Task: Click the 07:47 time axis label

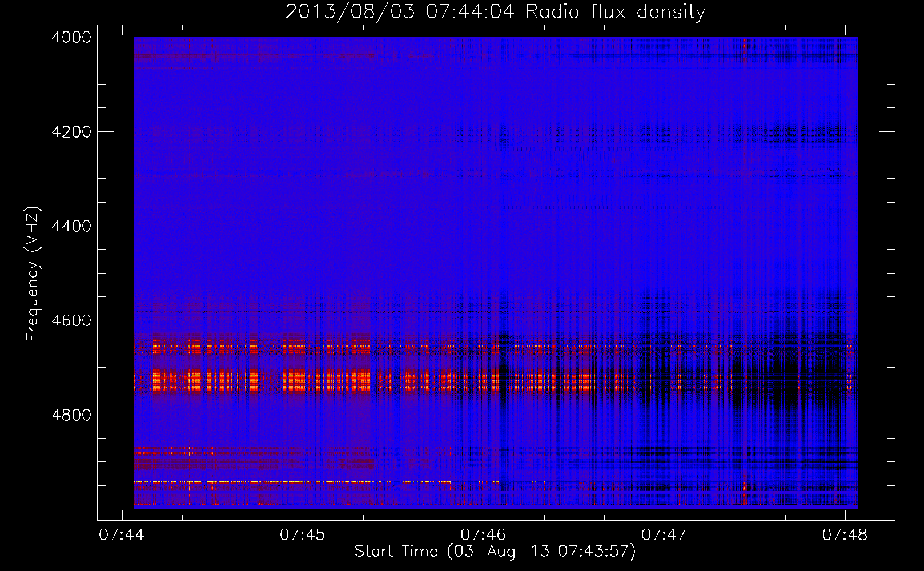Action: pos(664,535)
